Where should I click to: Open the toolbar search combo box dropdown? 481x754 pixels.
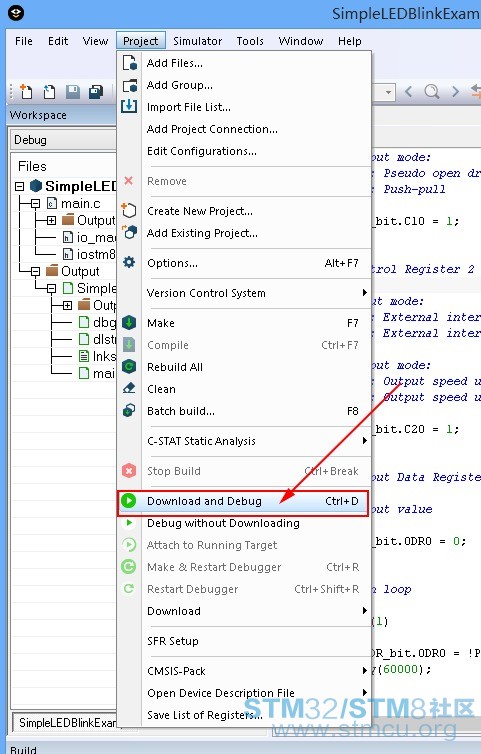coord(389,91)
